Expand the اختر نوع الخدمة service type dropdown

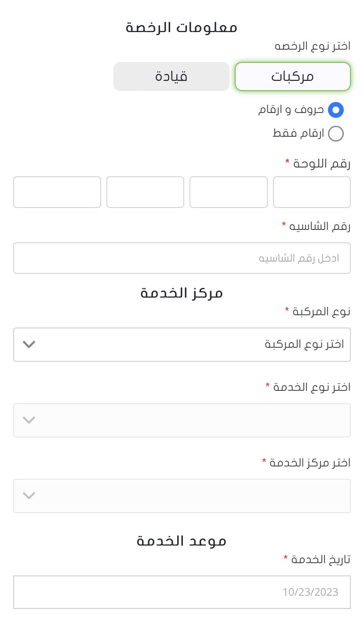182,420
